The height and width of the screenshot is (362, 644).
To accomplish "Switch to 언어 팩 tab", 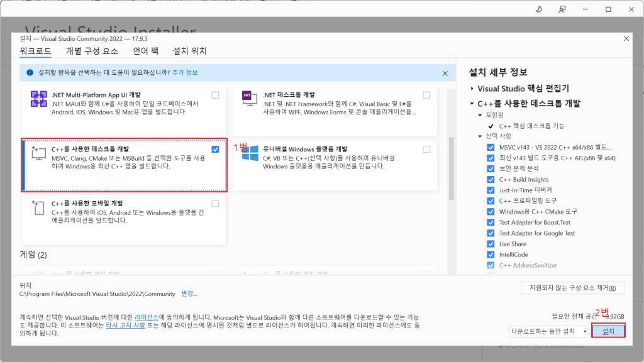I will 145,52.
